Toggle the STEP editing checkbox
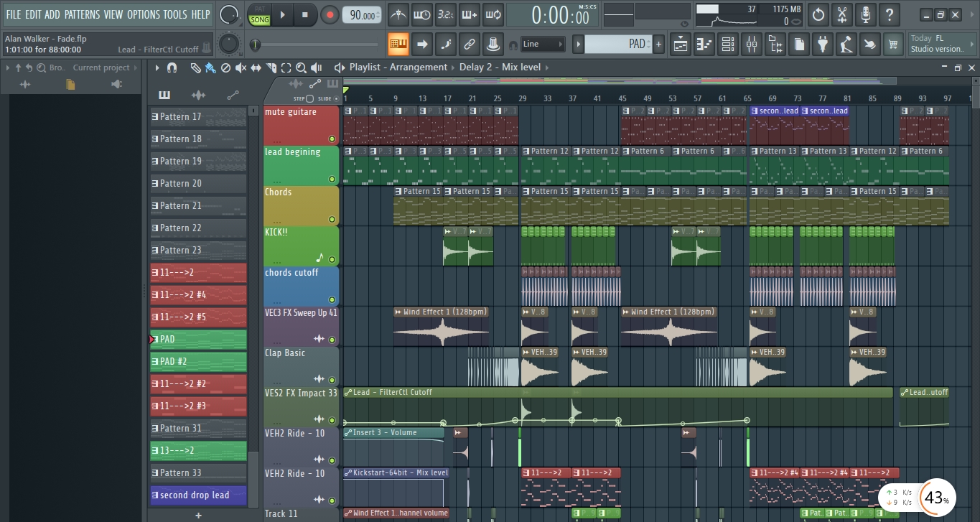Image resolution: width=980 pixels, height=522 pixels. [x=309, y=98]
